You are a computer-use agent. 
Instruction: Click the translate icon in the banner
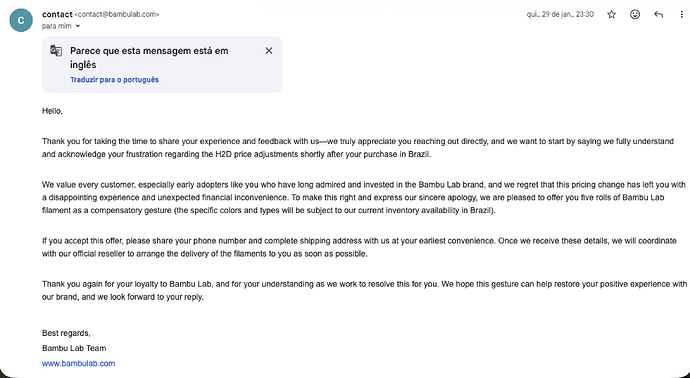click(56, 51)
